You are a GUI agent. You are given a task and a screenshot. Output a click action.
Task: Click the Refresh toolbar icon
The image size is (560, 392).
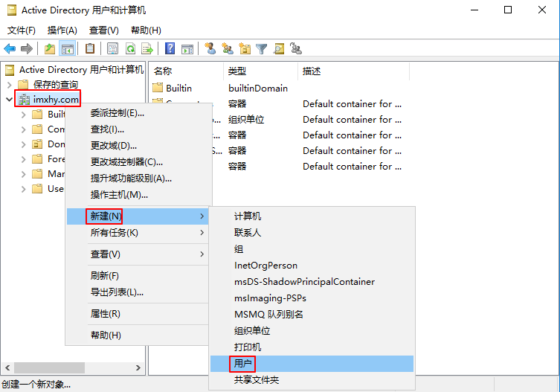[130, 49]
